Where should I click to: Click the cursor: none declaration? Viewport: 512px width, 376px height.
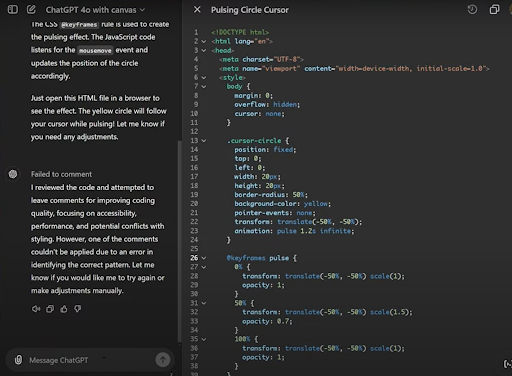259,114
